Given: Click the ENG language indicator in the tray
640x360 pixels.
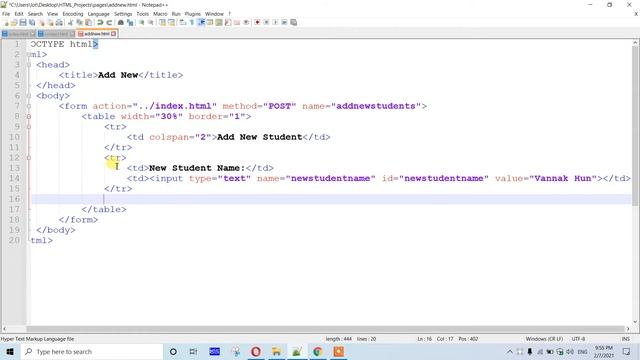Looking at the screenshot, I should (x=582, y=351).
